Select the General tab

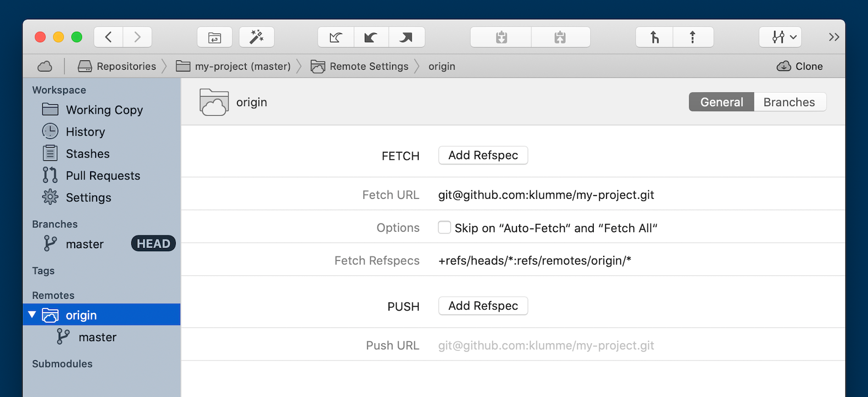(721, 102)
